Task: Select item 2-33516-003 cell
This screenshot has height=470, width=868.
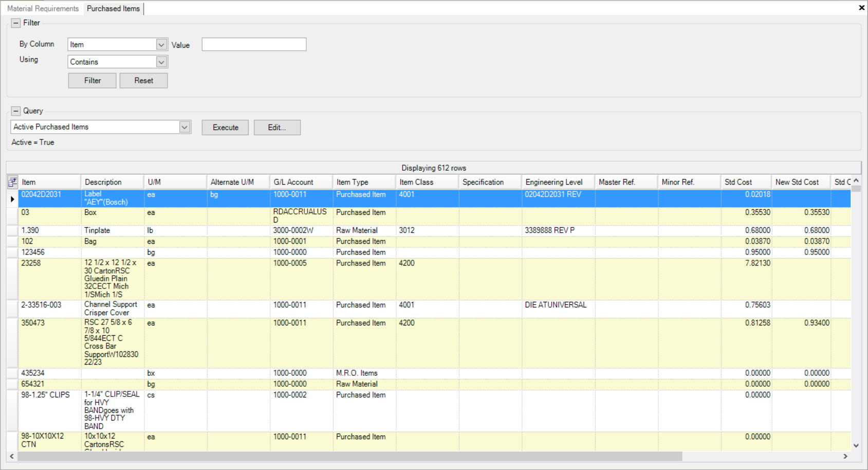Action: click(49, 309)
